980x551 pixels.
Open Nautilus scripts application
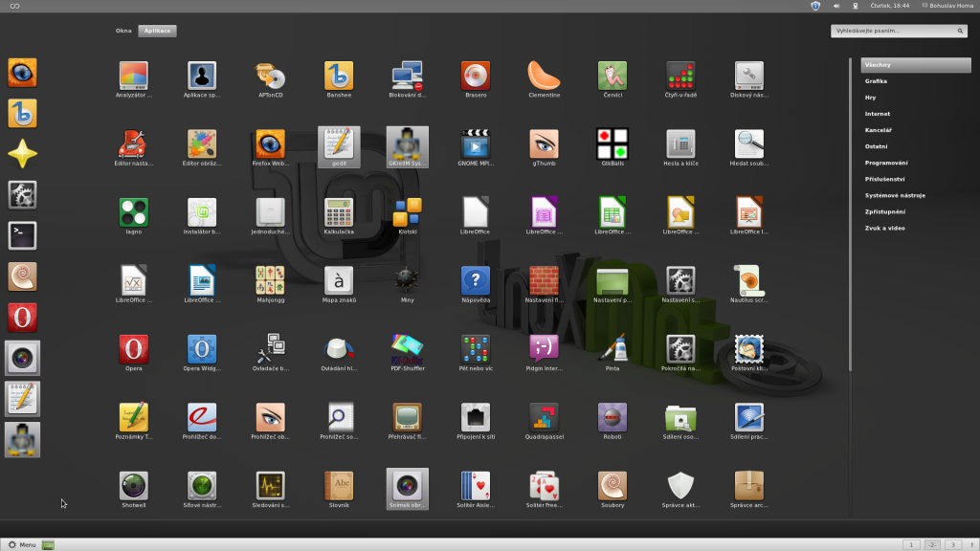coord(748,284)
